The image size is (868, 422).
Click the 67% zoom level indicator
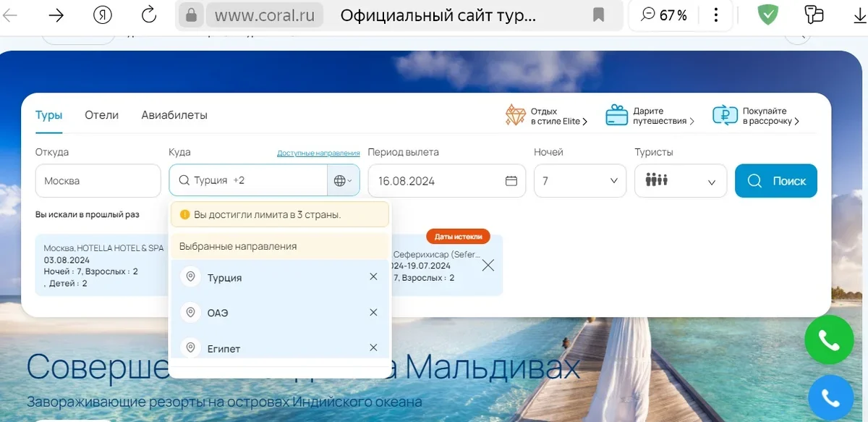pos(665,15)
